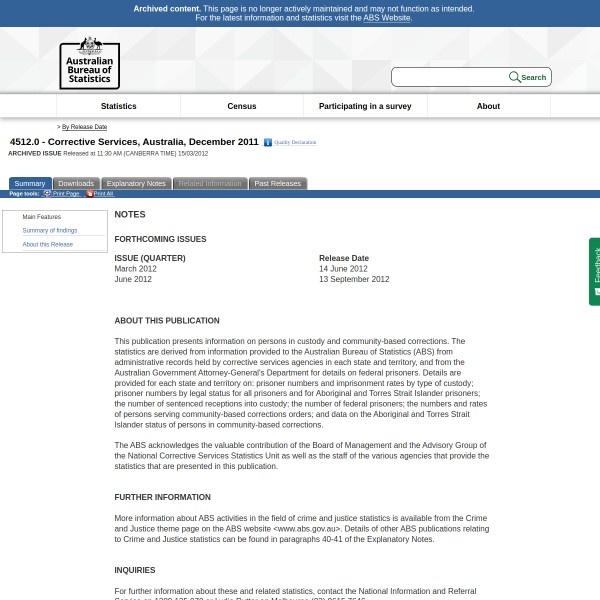Open Summary of findings in sidebar
Viewport: 600px width, 600px height.
[50, 230]
